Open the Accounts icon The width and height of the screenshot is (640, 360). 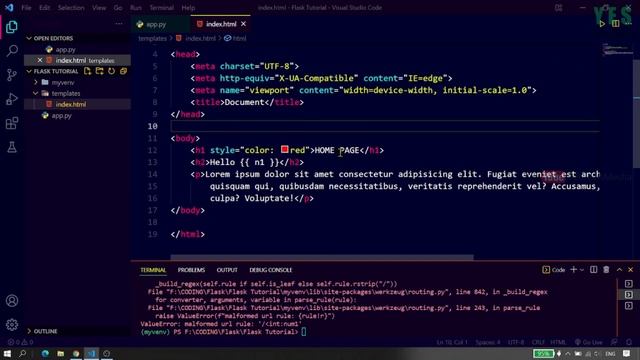pyautogui.click(x=12, y=301)
